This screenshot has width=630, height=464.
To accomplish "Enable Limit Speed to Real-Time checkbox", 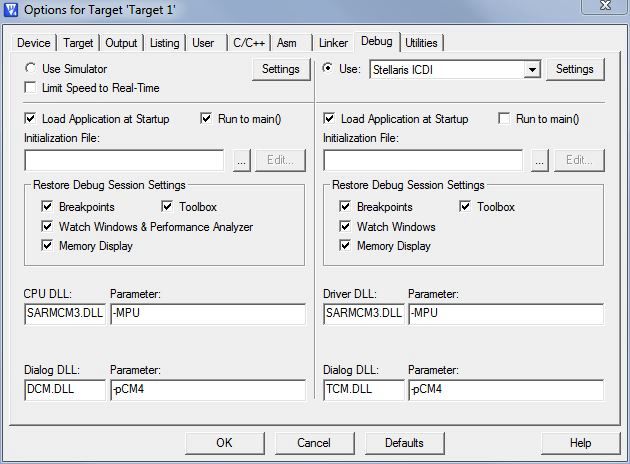I will pos(30,88).
